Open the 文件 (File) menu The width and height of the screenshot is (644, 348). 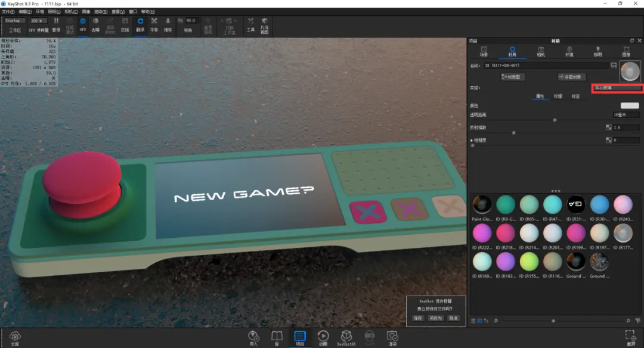8,11
